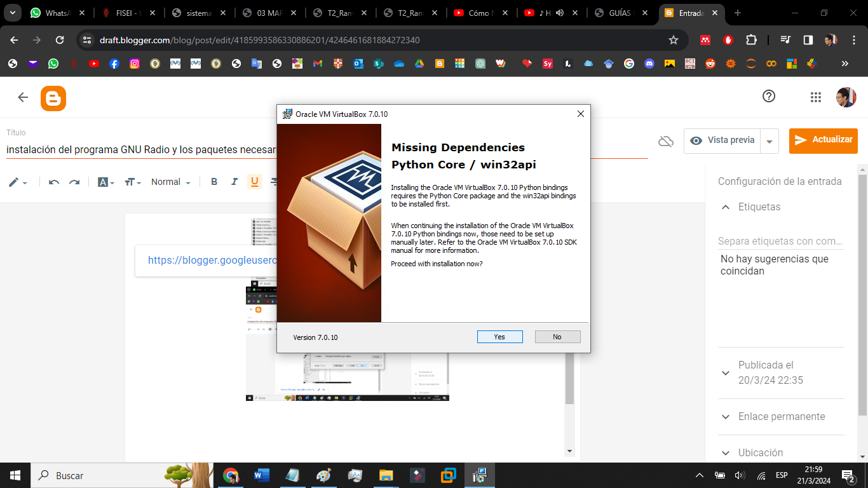Open the Chrome extensions puzzle icon
Image resolution: width=868 pixels, height=488 pixels.
(x=751, y=40)
